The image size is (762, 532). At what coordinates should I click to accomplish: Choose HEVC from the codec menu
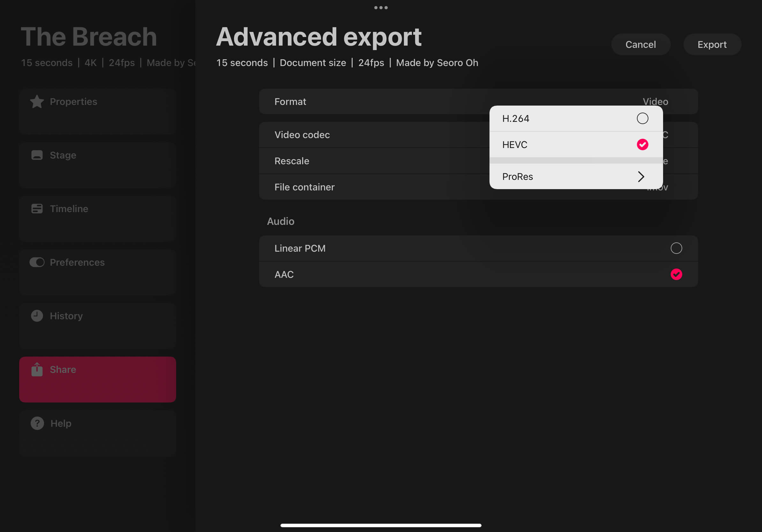point(575,144)
